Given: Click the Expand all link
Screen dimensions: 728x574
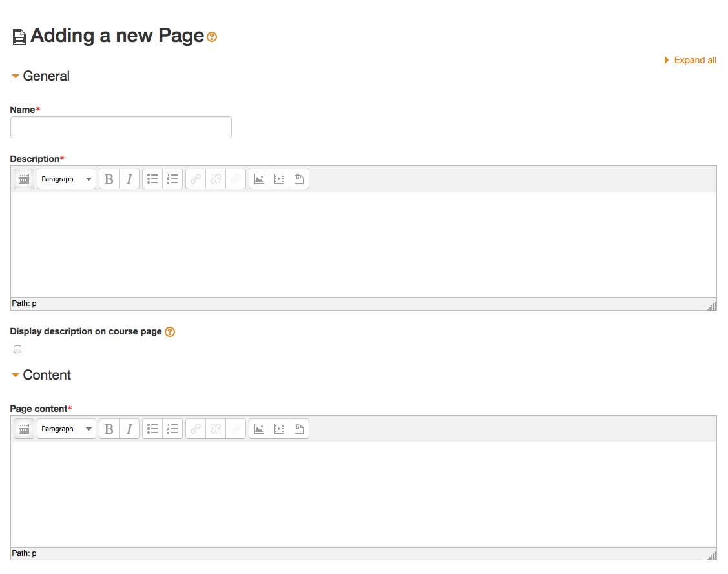Looking at the screenshot, I should [694, 60].
